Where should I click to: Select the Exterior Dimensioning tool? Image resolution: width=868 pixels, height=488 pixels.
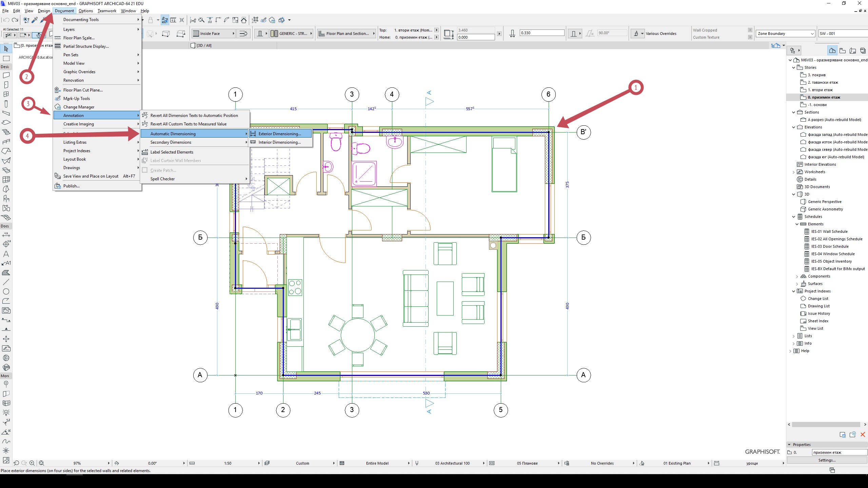(x=279, y=134)
